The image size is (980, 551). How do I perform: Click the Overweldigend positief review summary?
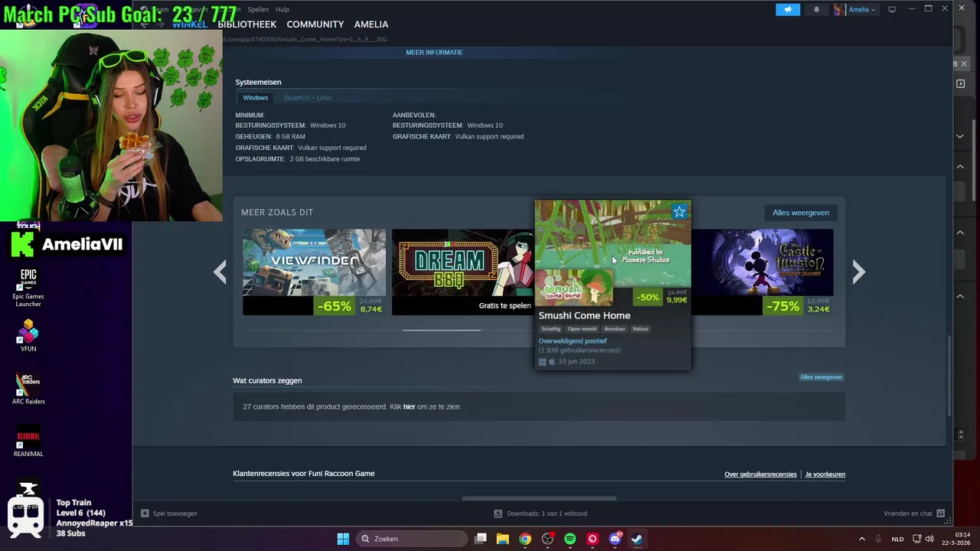(x=573, y=341)
